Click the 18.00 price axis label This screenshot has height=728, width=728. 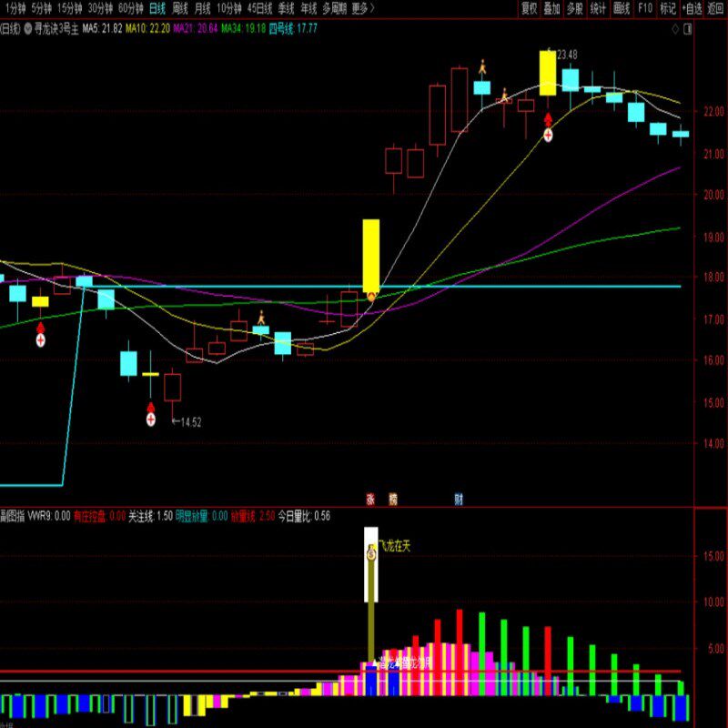pyautogui.click(x=713, y=278)
